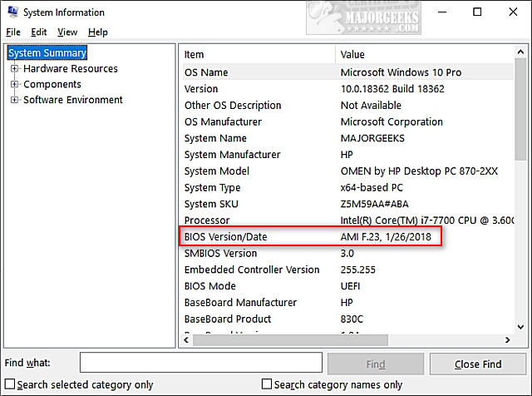Select Hardware Resources tree item
This screenshot has width=532, height=396.
[71, 68]
